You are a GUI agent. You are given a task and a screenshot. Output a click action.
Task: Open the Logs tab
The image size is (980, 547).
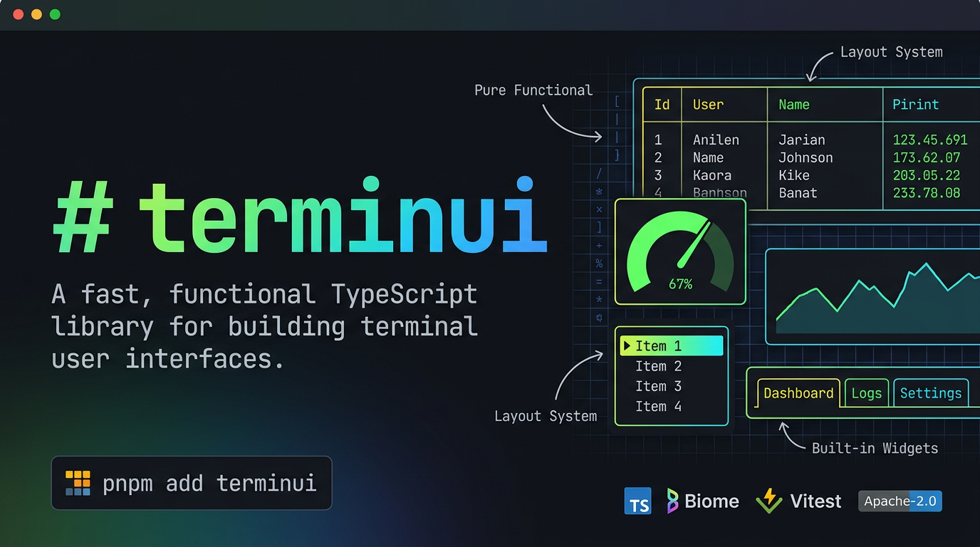point(865,392)
